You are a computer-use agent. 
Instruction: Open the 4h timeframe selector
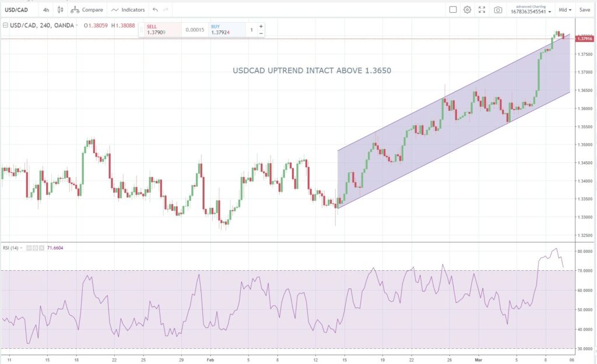[x=46, y=10]
